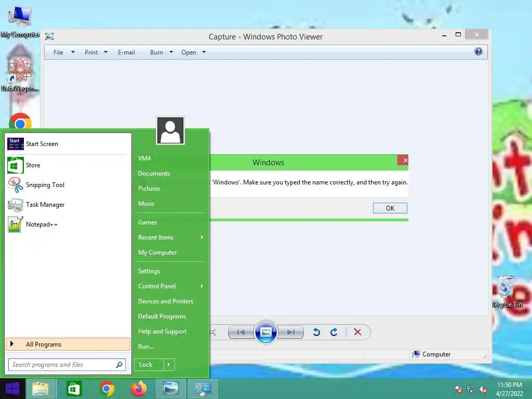Click the network tray icon
The height and width of the screenshot is (399, 532).
(471, 389)
